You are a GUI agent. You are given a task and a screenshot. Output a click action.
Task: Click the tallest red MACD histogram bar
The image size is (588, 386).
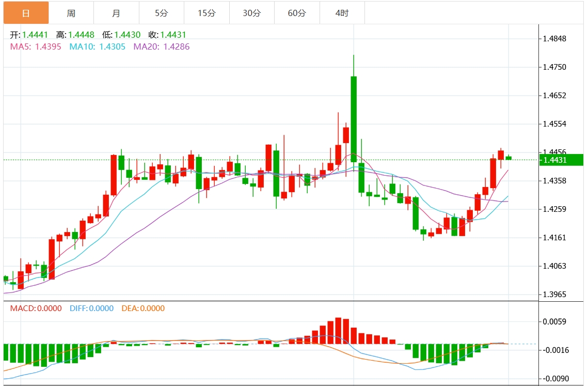tap(338, 331)
